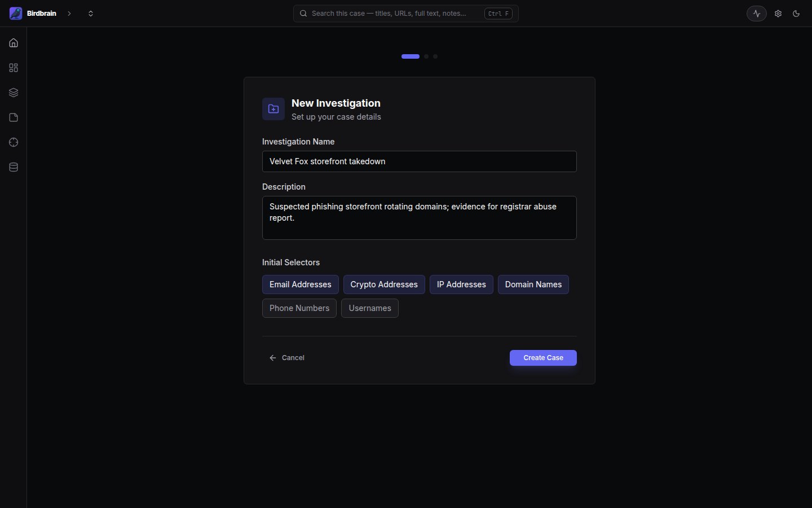The height and width of the screenshot is (508, 812).
Task: Select the first wizard step indicator
Action: coord(411,56)
